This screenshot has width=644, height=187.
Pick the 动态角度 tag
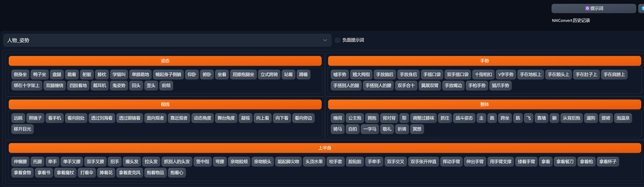coord(203,118)
